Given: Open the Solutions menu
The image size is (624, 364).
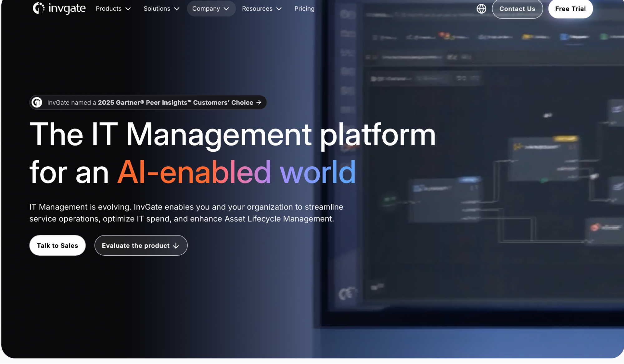Looking at the screenshot, I should pos(161,9).
